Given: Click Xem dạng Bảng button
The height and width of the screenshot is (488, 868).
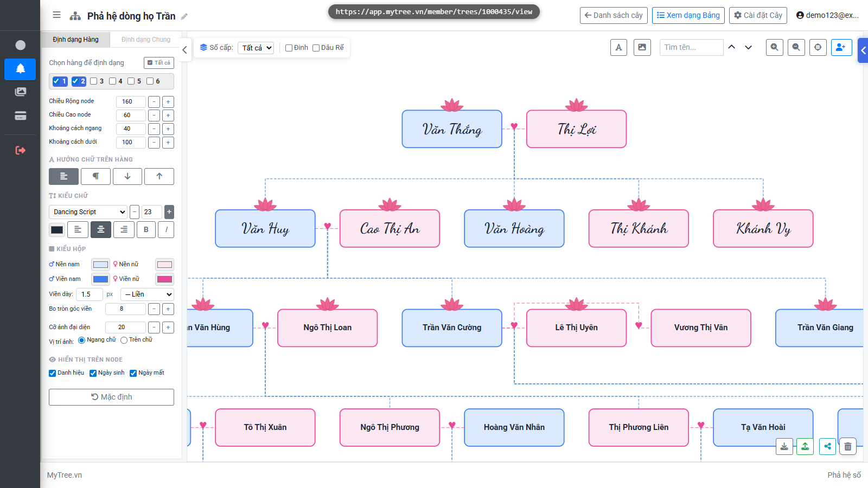Looking at the screenshot, I should click(x=688, y=15).
